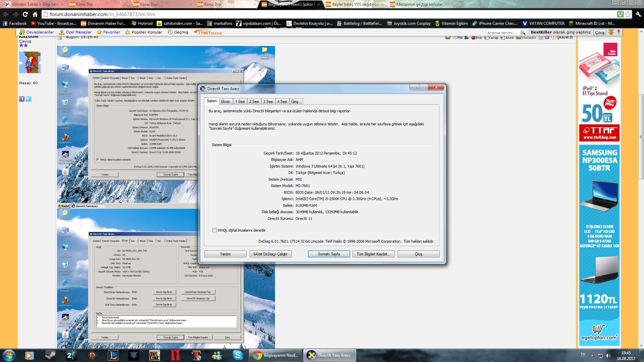Viewport: 644px width, 362px height.
Task: Switch to the Ekran tab in DirectX dialog
Action: pyautogui.click(x=225, y=102)
